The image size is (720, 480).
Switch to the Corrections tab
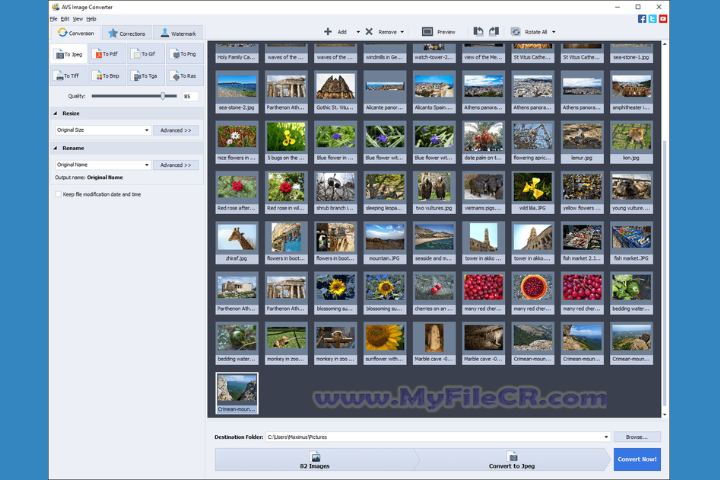point(127,34)
